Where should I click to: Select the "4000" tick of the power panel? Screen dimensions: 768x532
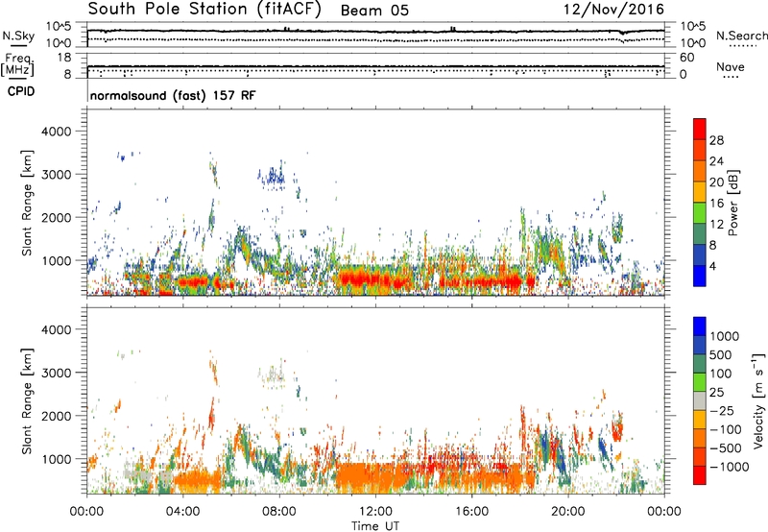[x=56, y=132]
